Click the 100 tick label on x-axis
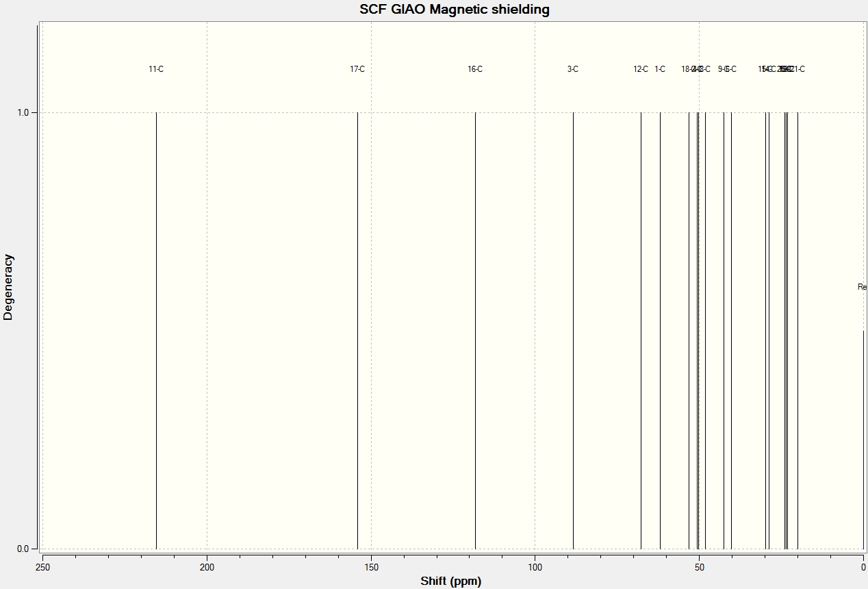The height and width of the screenshot is (589, 868). pyautogui.click(x=535, y=566)
